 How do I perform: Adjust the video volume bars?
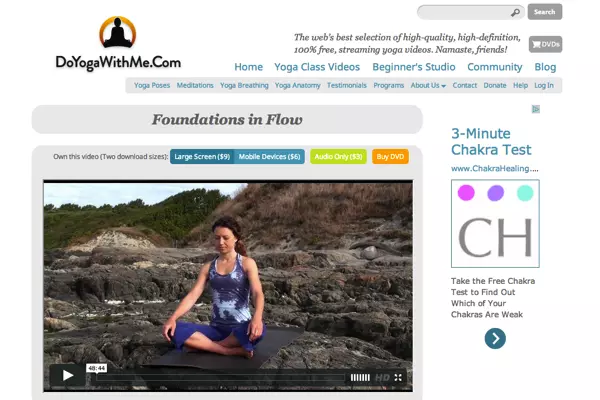click(x=360, y=378)
